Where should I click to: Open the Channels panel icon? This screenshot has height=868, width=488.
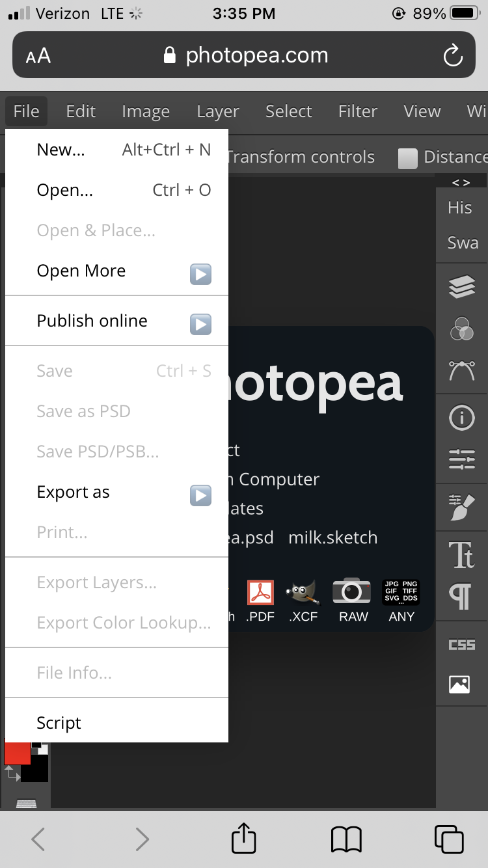click(462, 329)
